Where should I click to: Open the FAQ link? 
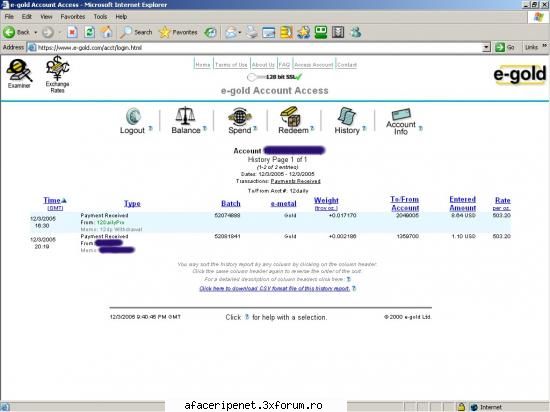click(x=284, y=65)
